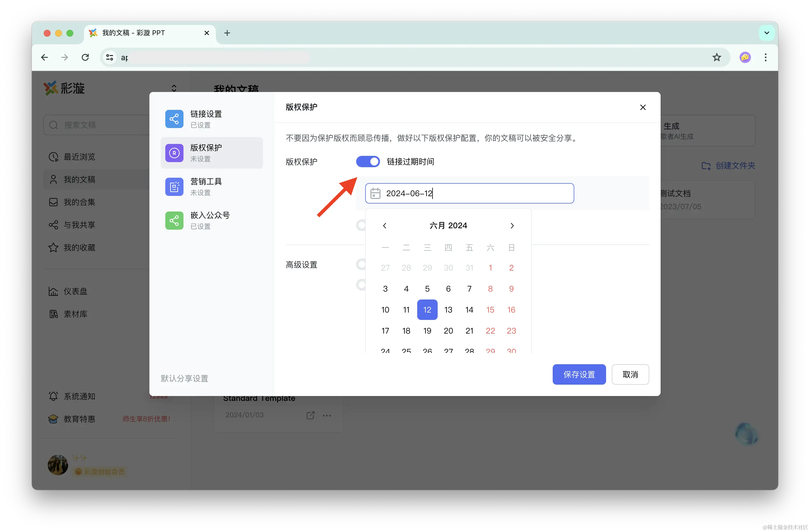Disable the 链接过期时间 toggle
The height and width of the screenshot is (532, 810).
tap(368, 162)
